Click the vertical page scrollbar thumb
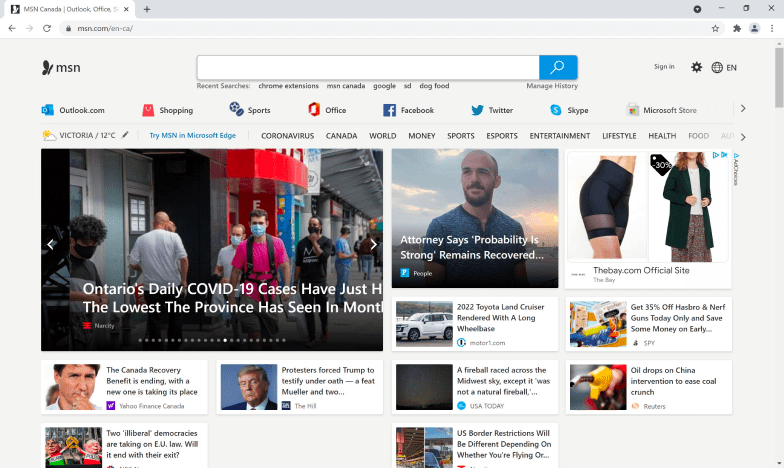The width and height of the screenshot is (784, 468). (x=779, y=77)
